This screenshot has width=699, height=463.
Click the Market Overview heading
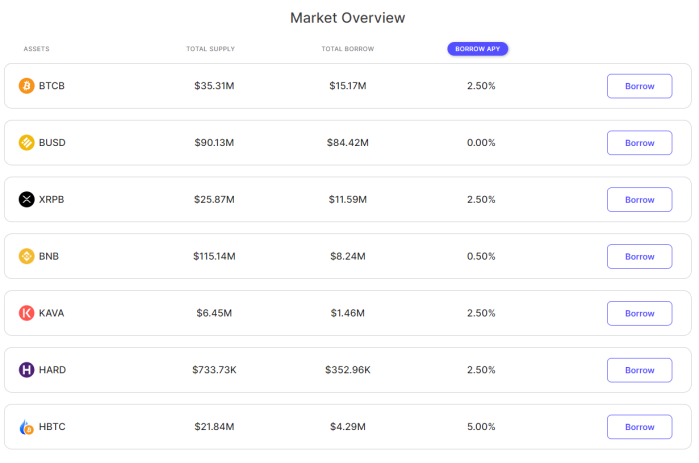[348, 18]
